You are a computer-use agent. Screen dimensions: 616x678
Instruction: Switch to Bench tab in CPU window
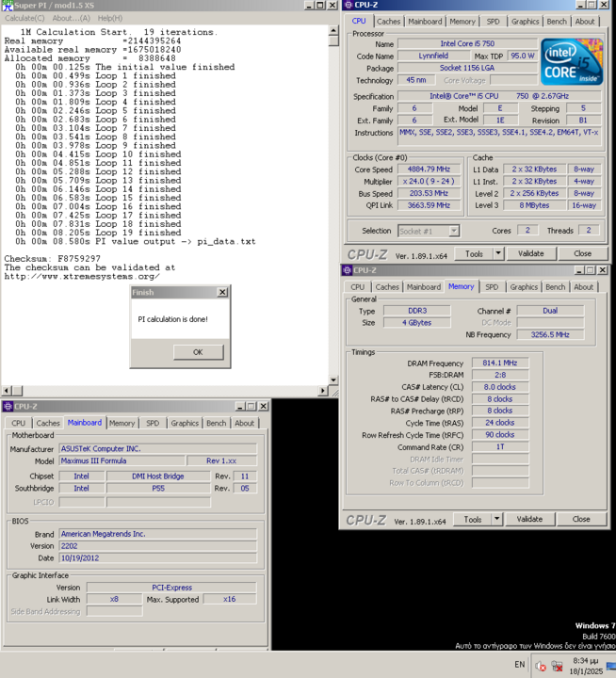click(557, 21)
